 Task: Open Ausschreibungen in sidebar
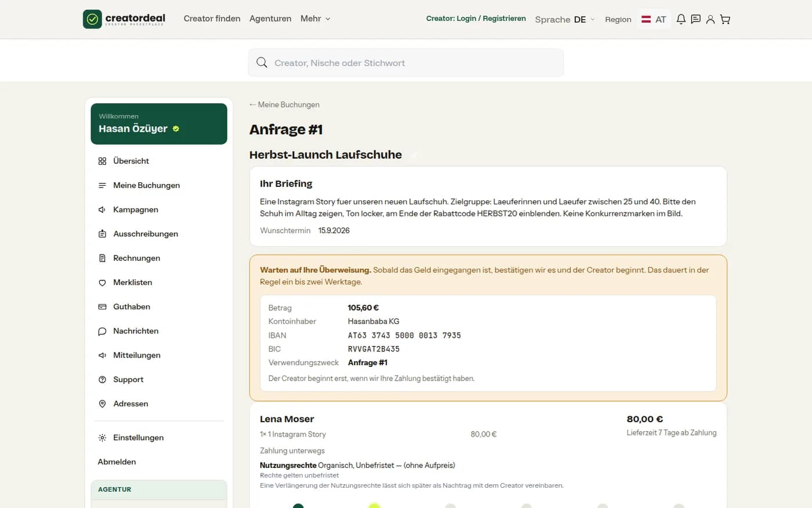click(159, 234)
